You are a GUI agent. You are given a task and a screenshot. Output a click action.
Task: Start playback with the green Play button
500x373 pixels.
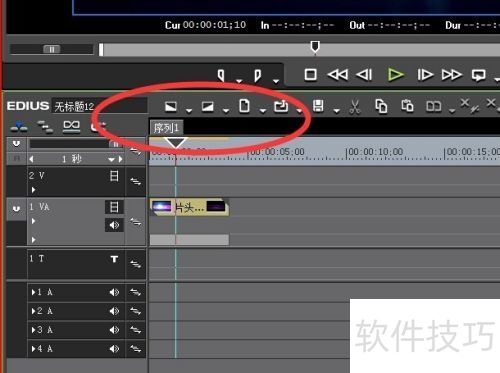(x=396, y=75)
